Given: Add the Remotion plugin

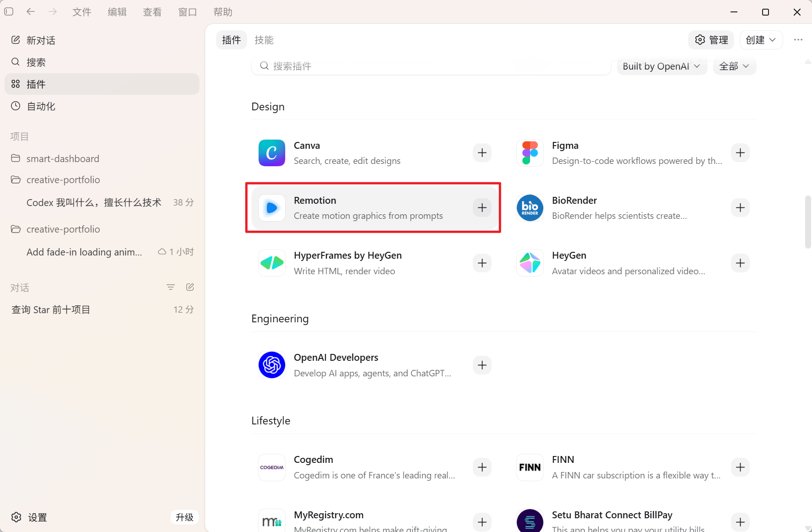Looking at the screenshot, I should click(482, 208).
